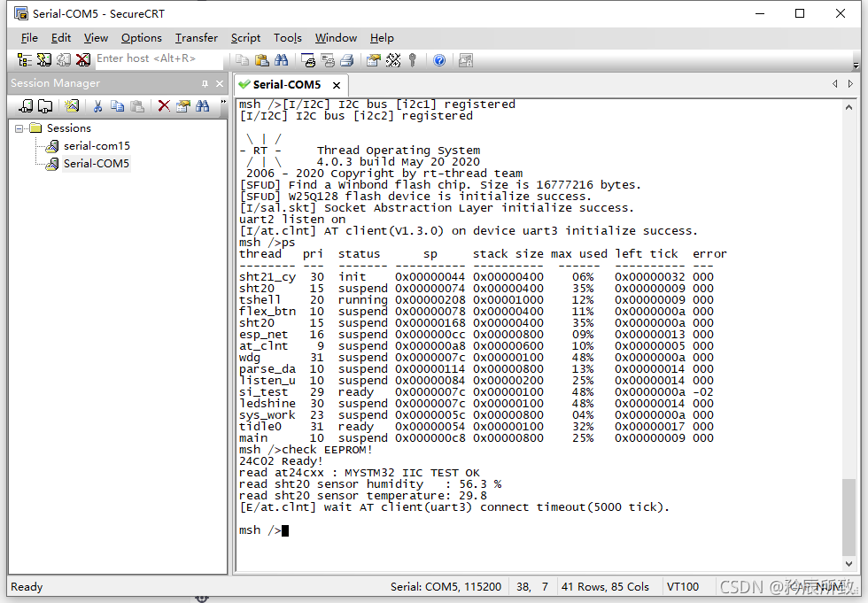Click the msh prompt cursor in terminal
This screenshot has height=603, width=868.
point(285,530)
